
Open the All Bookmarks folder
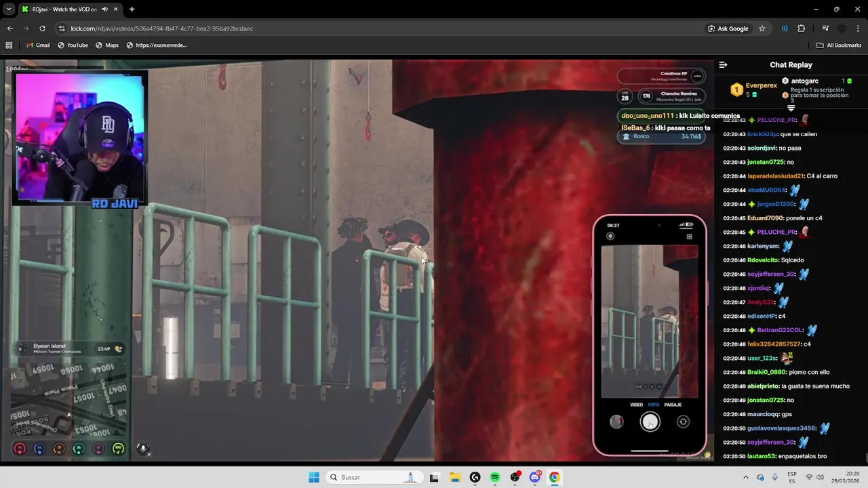tap(839, 45)
